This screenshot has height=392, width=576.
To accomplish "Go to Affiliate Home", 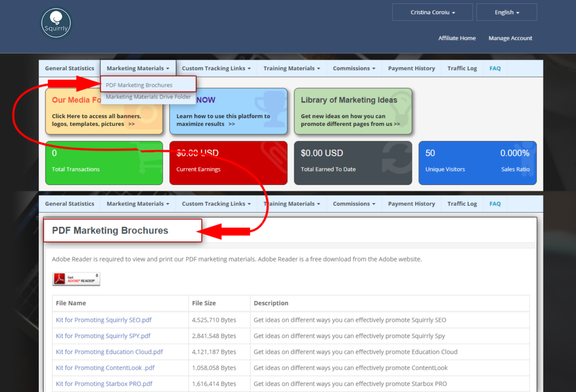I will [457, 38].
